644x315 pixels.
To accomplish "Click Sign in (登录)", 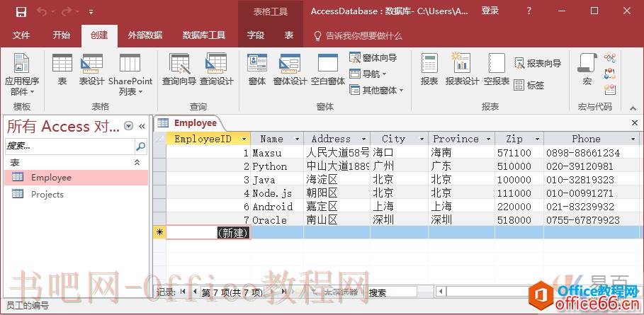I will tap(490, 11).
